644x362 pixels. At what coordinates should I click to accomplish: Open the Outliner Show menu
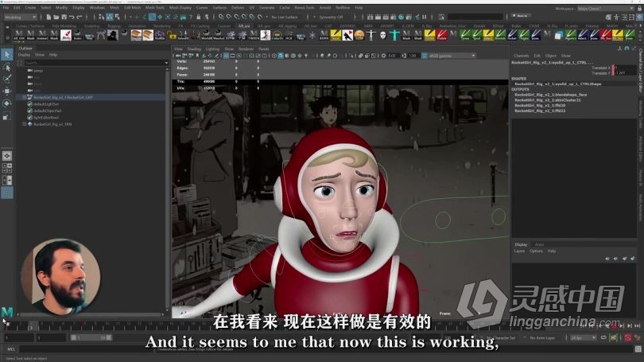[x=40, y=55]
